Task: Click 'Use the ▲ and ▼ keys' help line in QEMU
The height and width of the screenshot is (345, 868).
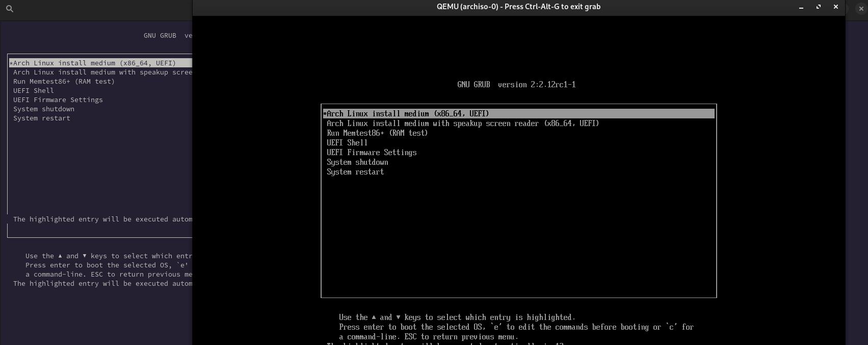Action: pyautogui.click(x=457, y=317)
